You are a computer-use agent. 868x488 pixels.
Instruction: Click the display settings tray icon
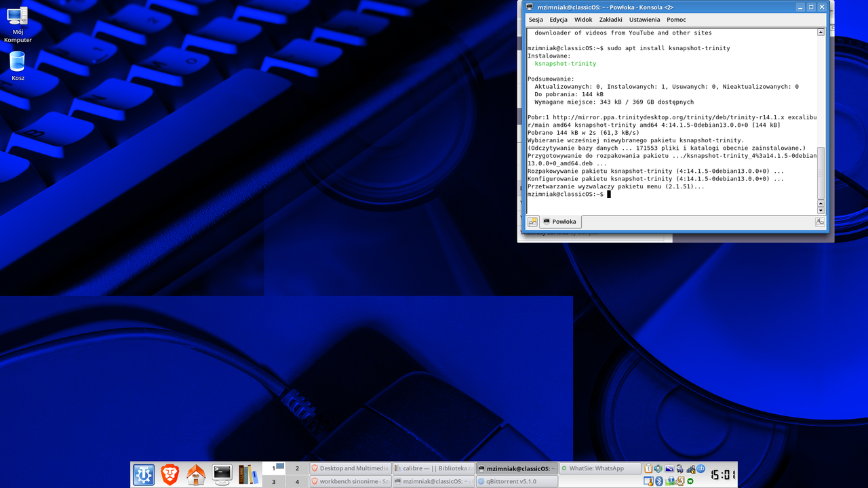[x=669, y=468]
